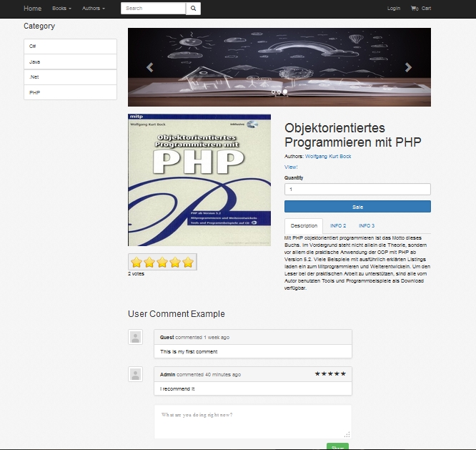Open the Books dropdown menu
The height and width of the screenshot is (450, 476).
point(61,8)
